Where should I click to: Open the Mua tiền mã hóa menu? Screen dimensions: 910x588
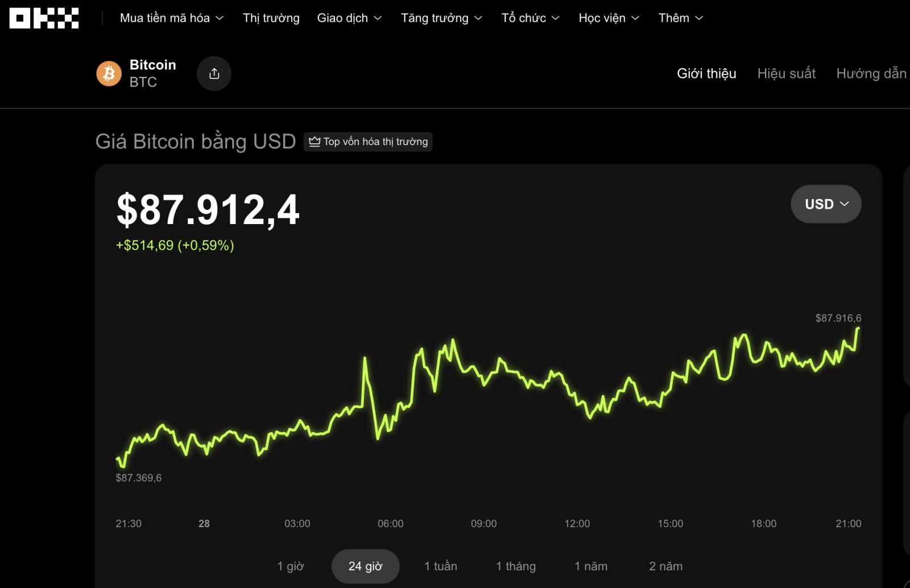171,18
